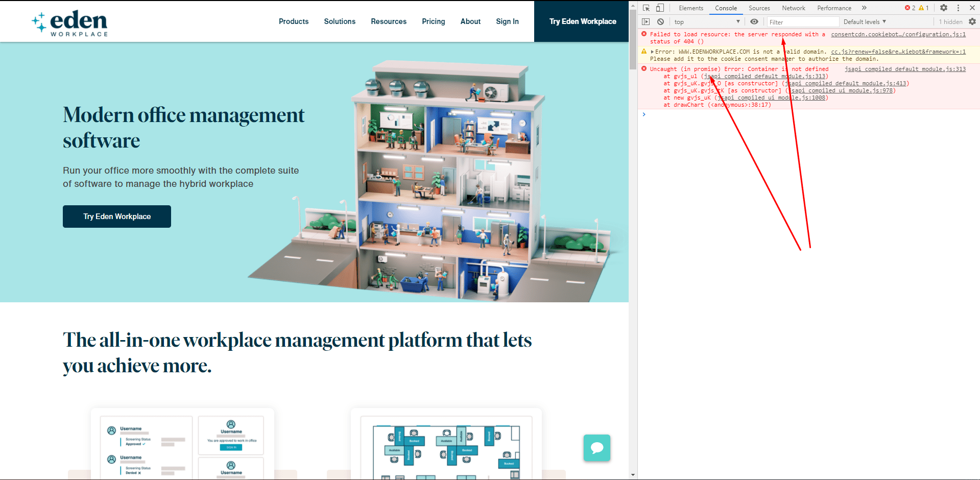Click the page scrollbar down arrow
This screenshot has width=980, height=480.
click(x=633, y=475)
